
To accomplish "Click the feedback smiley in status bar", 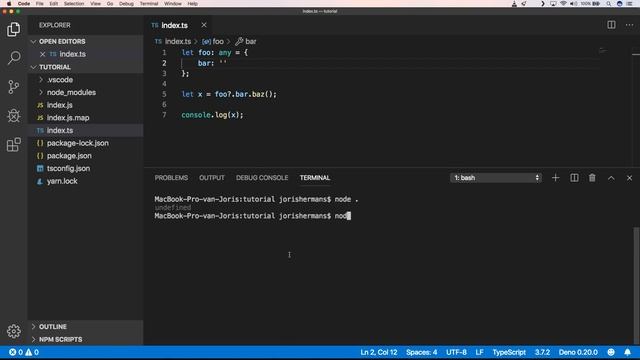I will 611,352.
